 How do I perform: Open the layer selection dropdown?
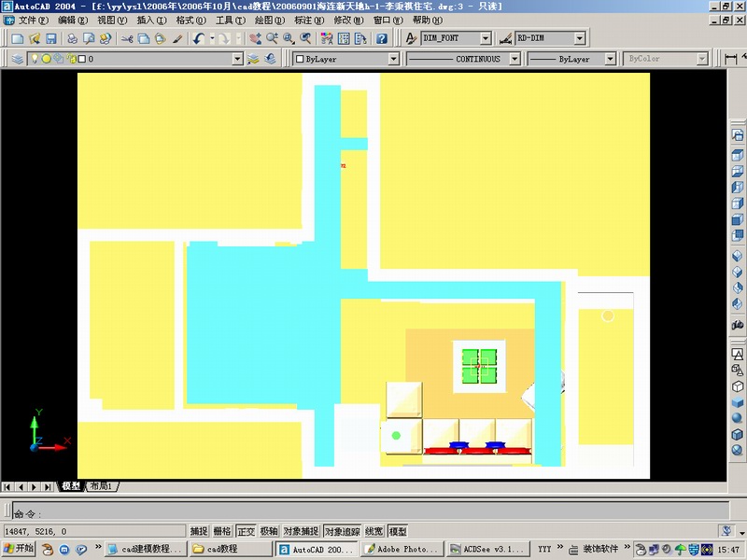239,59
